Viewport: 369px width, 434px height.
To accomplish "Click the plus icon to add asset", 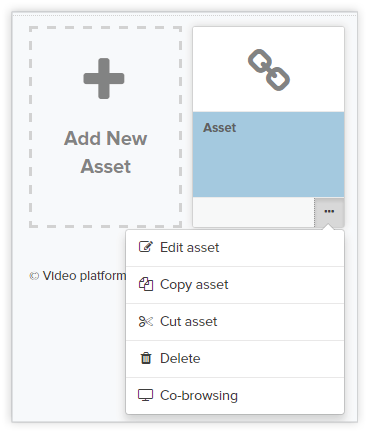I will (104, 79).
